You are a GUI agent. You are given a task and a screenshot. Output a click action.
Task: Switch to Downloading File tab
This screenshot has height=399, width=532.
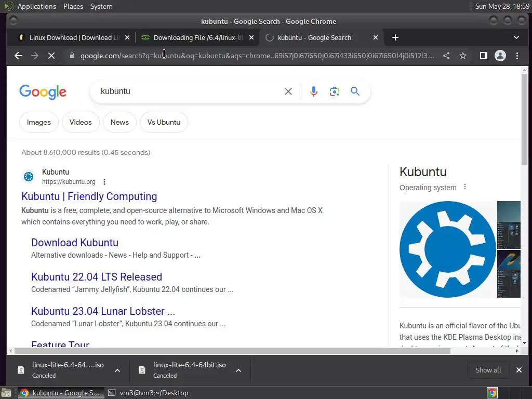(x=197, y=37)
